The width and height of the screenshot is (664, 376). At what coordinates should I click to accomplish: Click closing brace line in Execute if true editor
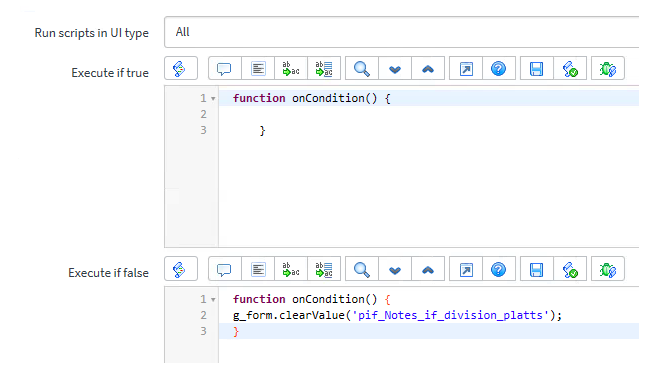click(x=263, y=130)
